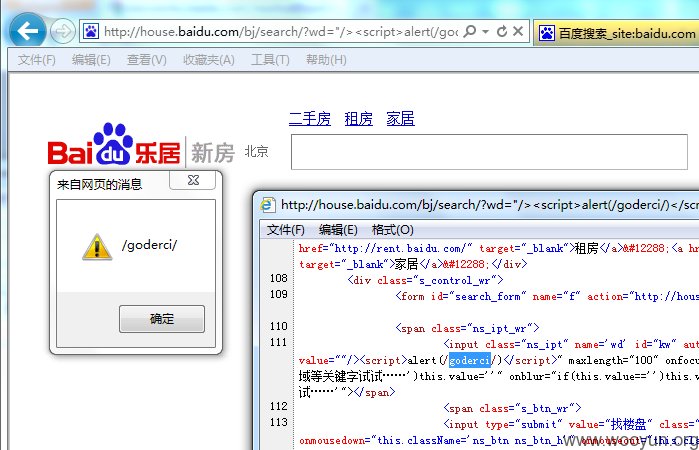Confirm the alert with the 确定 button
Screen dimensions: 699x450
tap(162, 319)
